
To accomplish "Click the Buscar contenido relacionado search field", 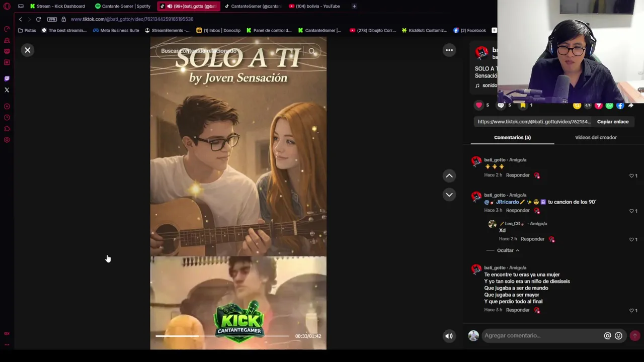I will (x=229, y=51).
